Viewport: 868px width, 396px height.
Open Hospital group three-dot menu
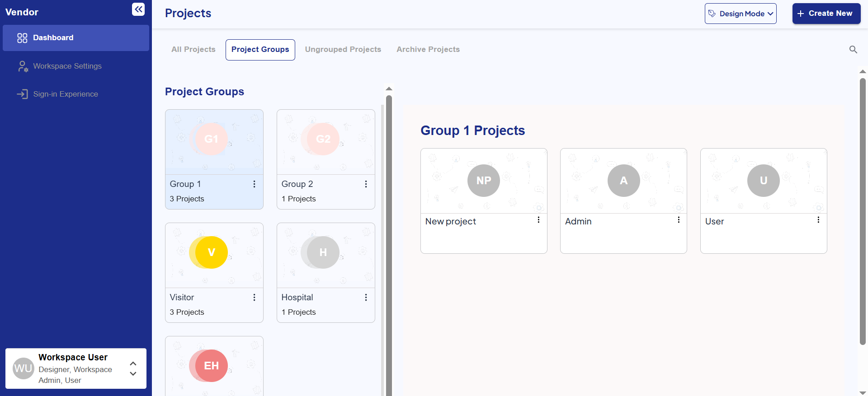pyautogui.click(x=366, y=298)
